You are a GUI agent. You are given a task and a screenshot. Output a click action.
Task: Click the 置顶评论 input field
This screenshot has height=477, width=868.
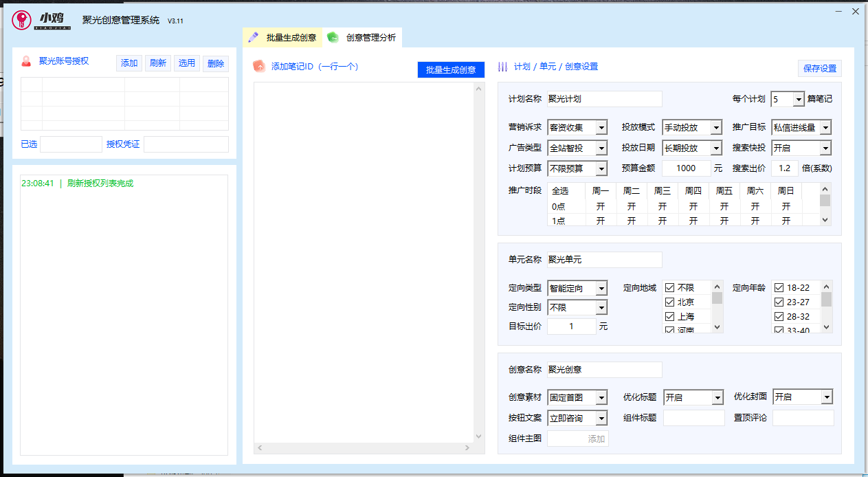click(x=803, y=418)
